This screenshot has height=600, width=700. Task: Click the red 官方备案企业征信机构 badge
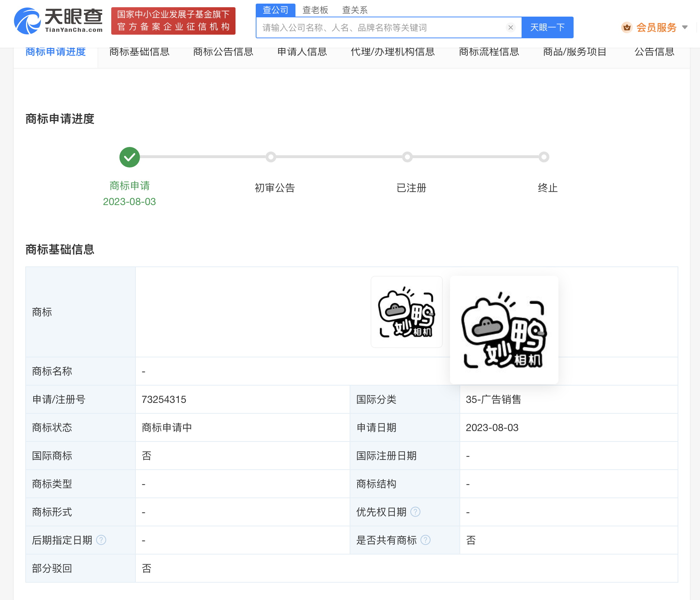[x=173, y=21]
